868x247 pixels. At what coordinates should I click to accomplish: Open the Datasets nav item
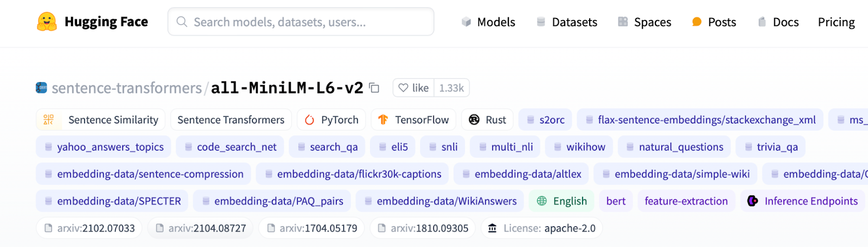click(x=567, y=22)
